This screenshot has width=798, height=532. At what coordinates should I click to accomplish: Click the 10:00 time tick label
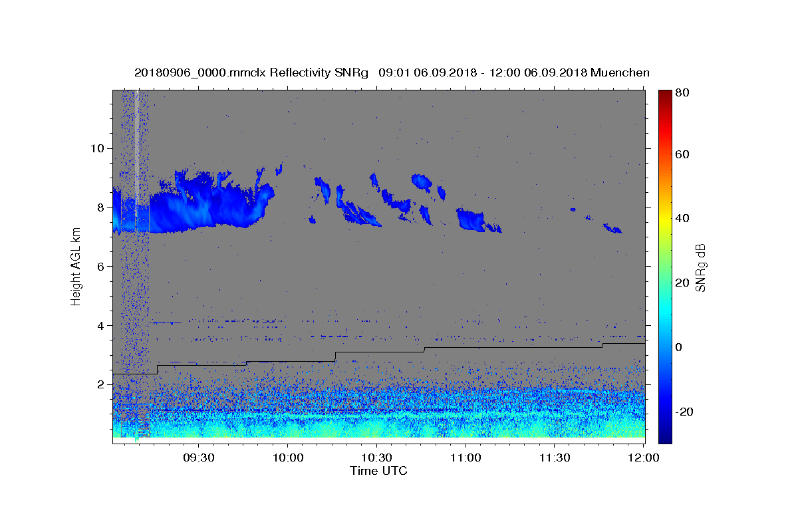pos(287,458)
